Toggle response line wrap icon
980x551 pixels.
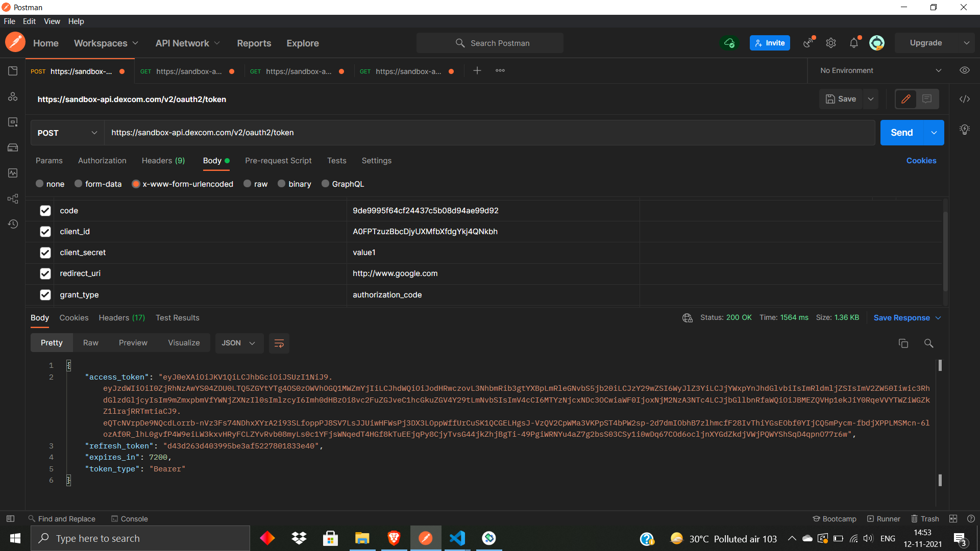(279, 343)
